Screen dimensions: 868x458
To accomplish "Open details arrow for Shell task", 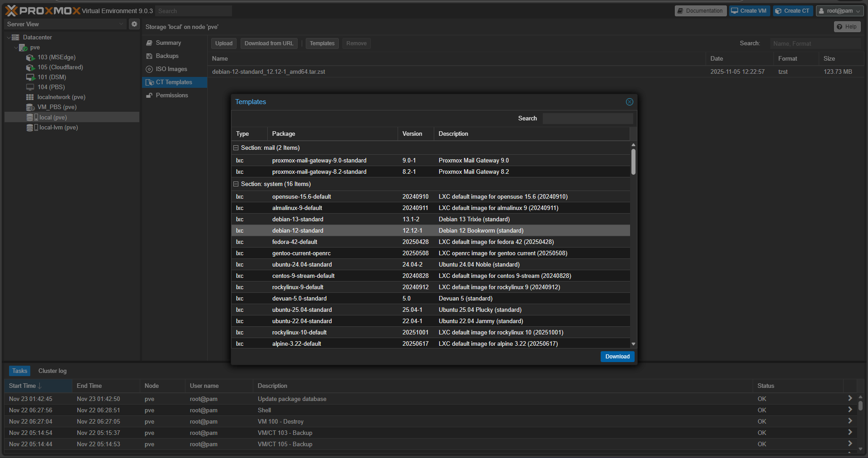I will click(x=850, y=410).
